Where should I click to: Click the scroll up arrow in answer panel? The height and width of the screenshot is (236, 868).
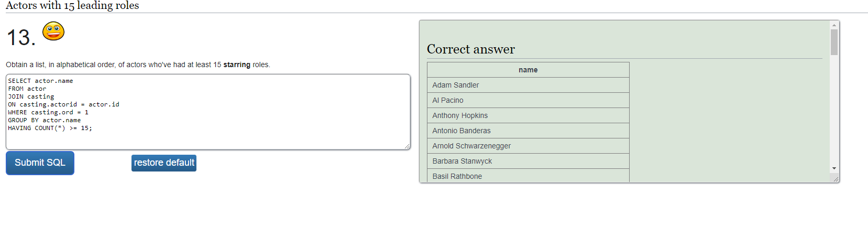pyautogui.click(x=834, y=25)
